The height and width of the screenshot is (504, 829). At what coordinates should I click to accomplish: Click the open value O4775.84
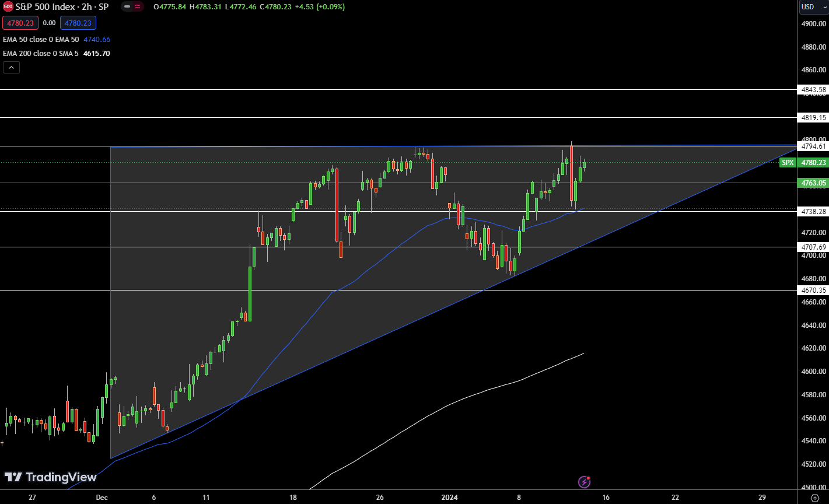(x=170, y=7)
